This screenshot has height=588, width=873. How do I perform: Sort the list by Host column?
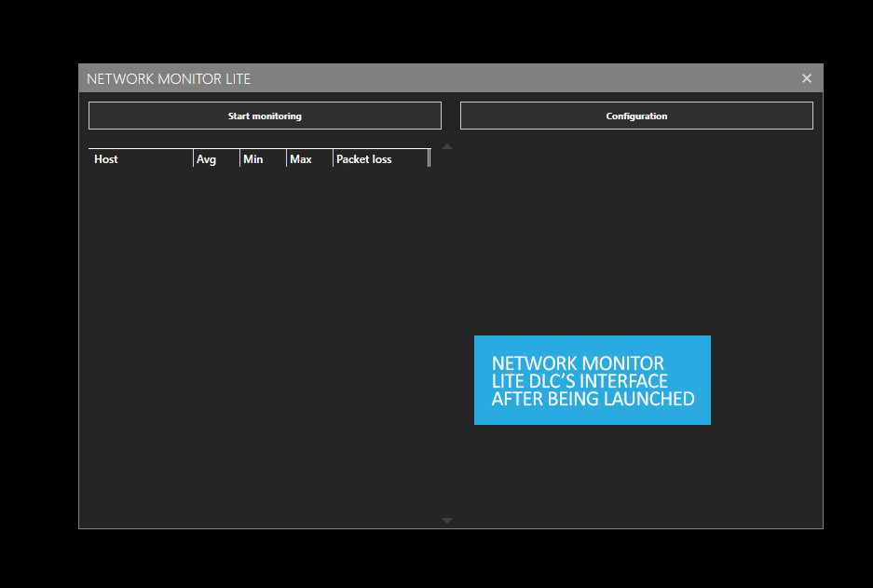(140, 158)
